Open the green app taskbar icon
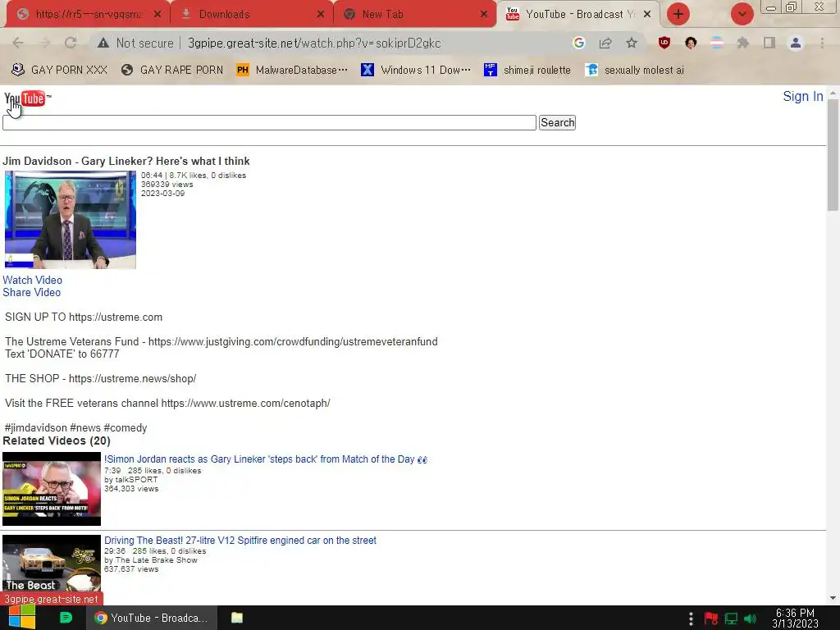Viewport: 840px width, 630px height. [66, 618]
